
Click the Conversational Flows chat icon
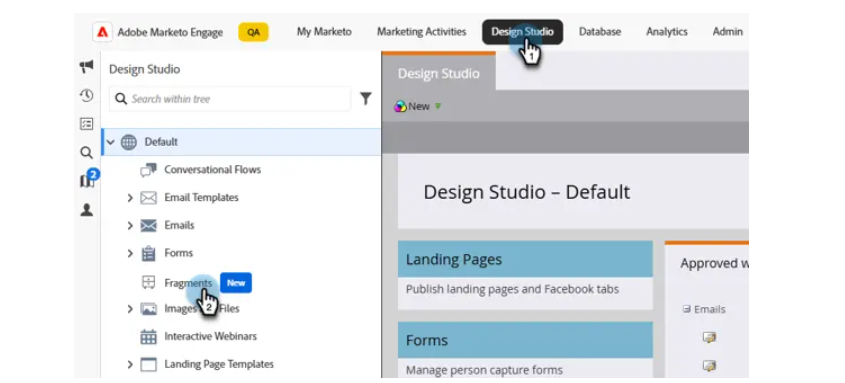coord(148,170)
